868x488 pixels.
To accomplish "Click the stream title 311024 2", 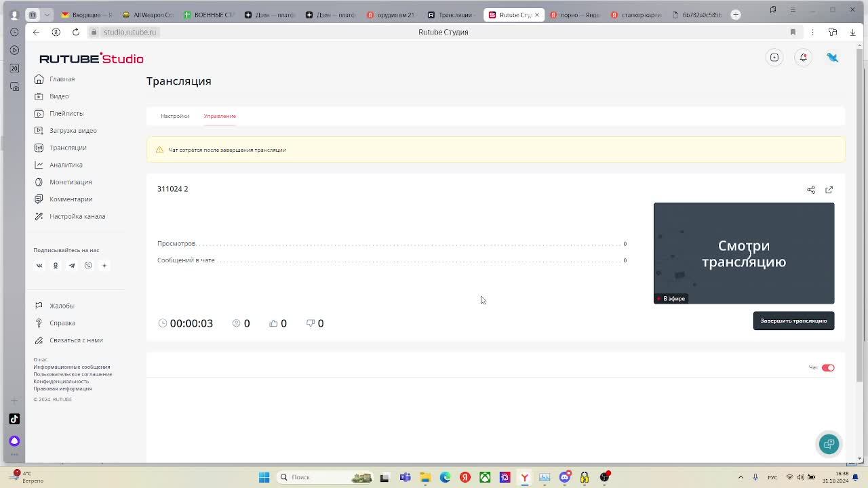I will pyautogui.click(x=173, y=189).
